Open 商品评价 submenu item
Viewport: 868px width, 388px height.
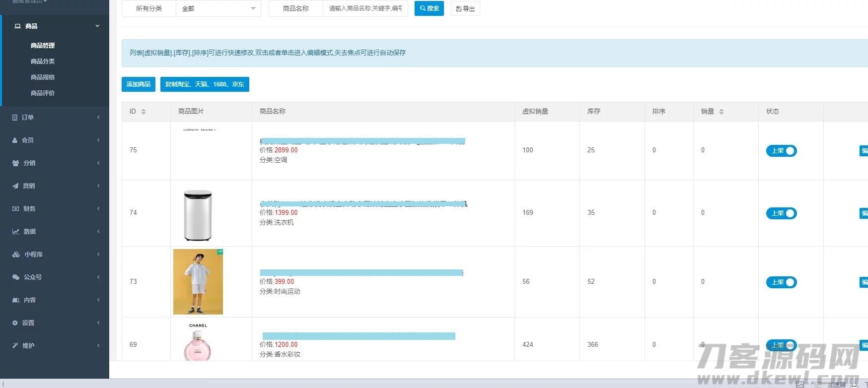tap(43, 93)
